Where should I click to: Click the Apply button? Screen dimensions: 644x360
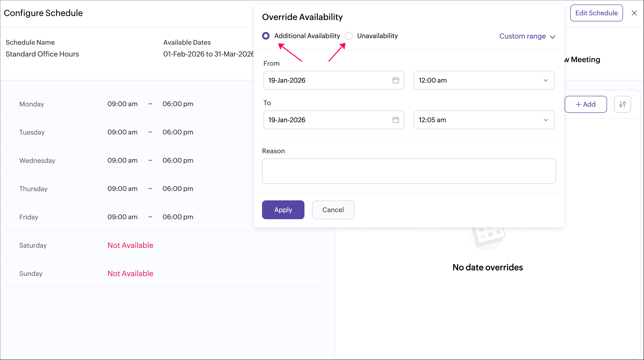tap(283, 210)
